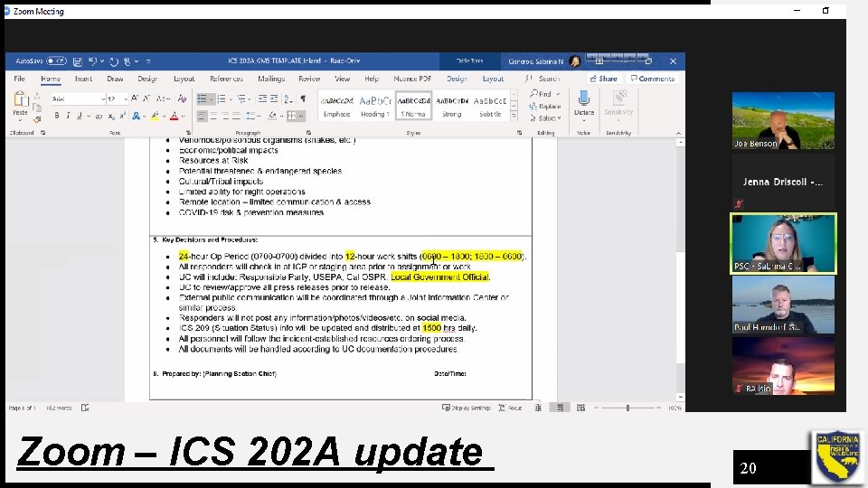Click the Shading paint bucket icon
Viewport: 868px width, 488px height.
(x=272, y=117)
